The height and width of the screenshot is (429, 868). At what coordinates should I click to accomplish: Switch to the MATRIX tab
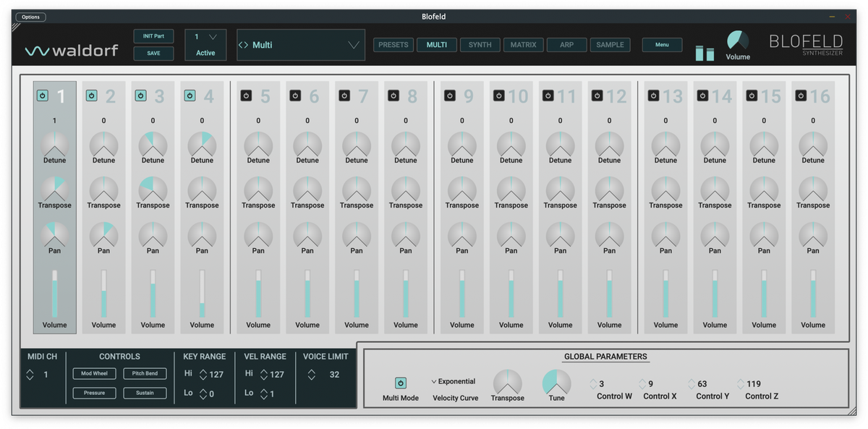click(523, 45)
